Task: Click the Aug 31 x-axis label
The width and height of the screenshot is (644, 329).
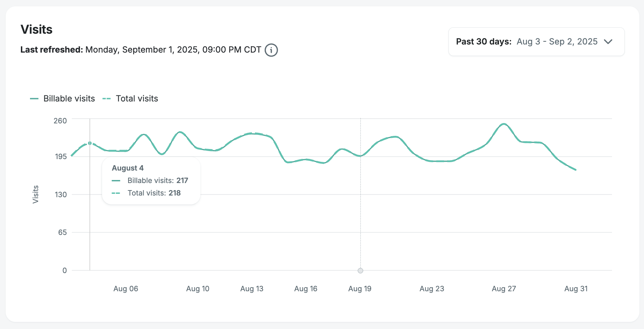Action: [x=576, y=289]
